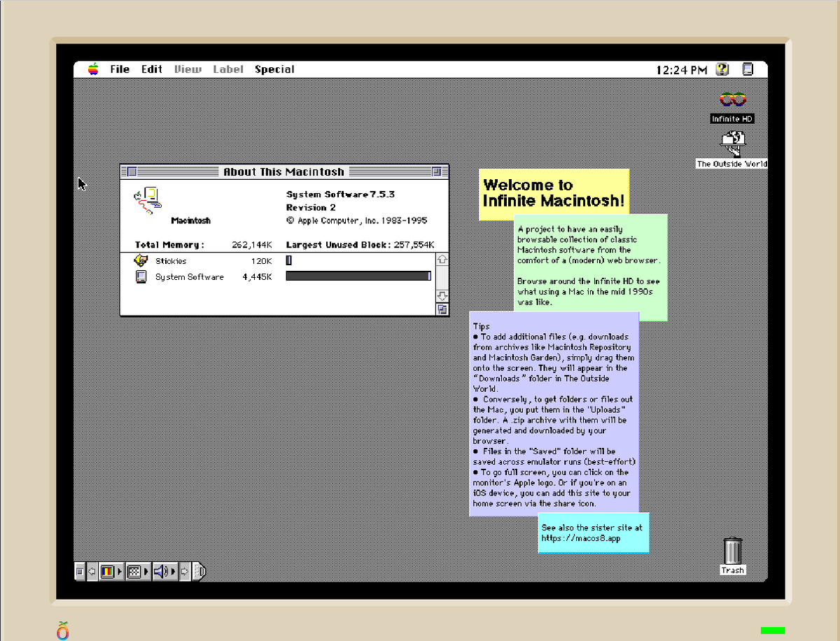Select the purple Tips sticky note
840x641 pixels.
[554, 414]
